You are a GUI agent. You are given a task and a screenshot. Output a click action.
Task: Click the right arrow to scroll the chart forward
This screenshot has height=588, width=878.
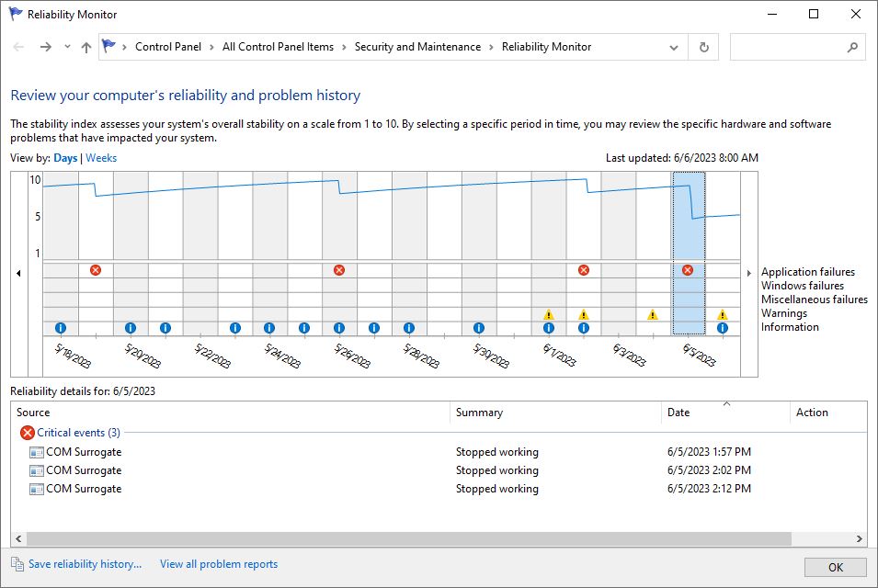coord(749,273)
